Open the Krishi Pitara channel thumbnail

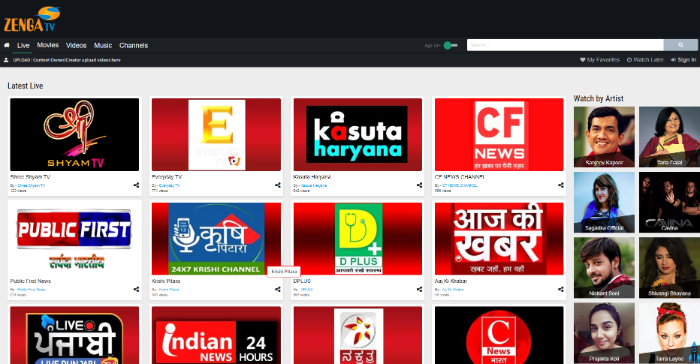(216, 238)
